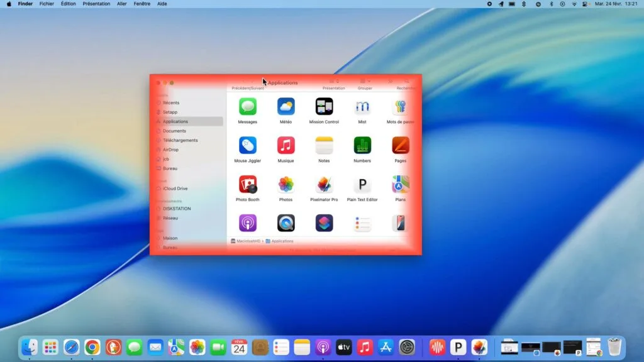This screenshot has width=644, height=362.
Task: Select Récents in the sidebar
Action: point(189,102)
